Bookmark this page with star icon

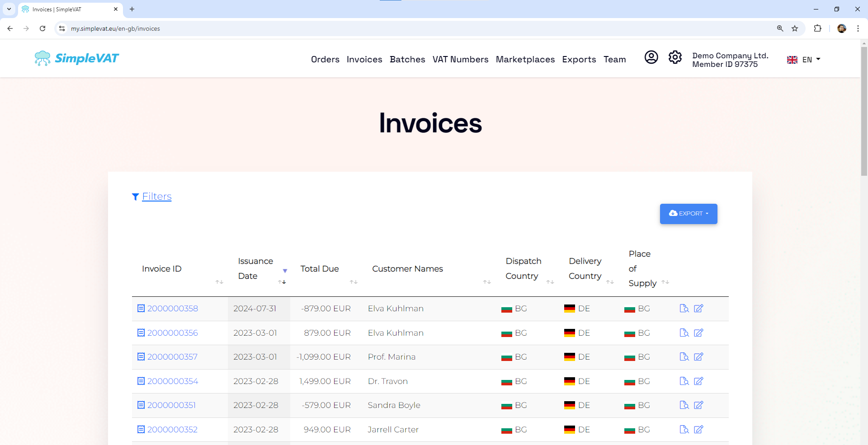pyautogui.click(x=795, y=28)
